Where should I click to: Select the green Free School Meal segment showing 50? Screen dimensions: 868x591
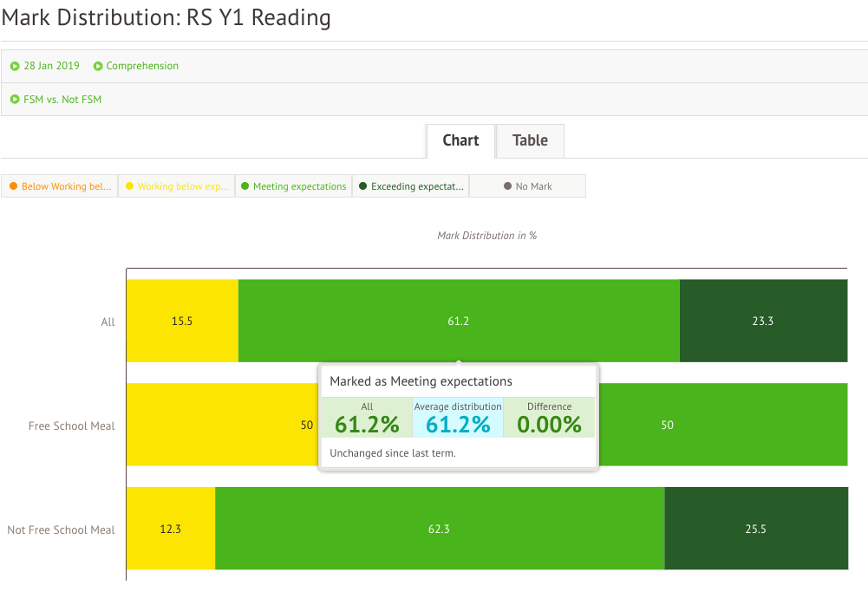pos(720,425)
